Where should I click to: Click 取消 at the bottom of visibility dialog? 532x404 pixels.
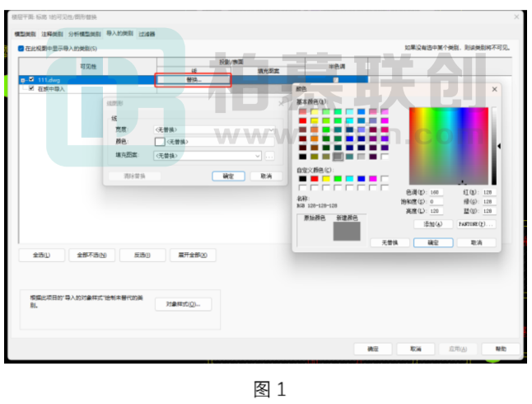pyautogui.click(x=415, y=349)
